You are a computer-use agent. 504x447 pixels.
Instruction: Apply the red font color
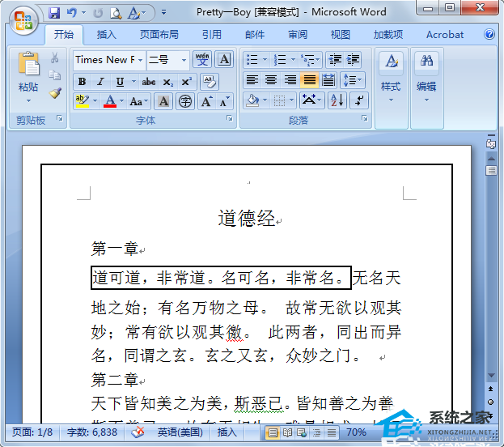110,102
